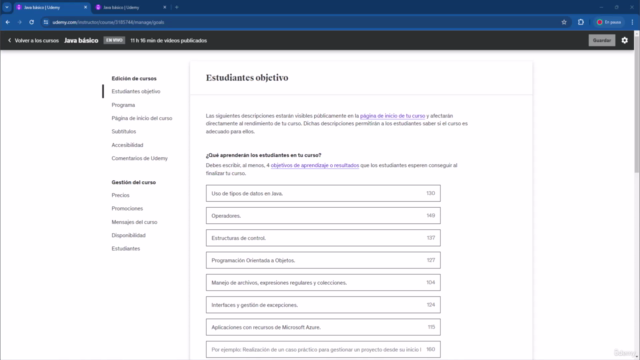Click the 'Edición de cursos' heading
The image size is (640, 360).
coord(134,78)
